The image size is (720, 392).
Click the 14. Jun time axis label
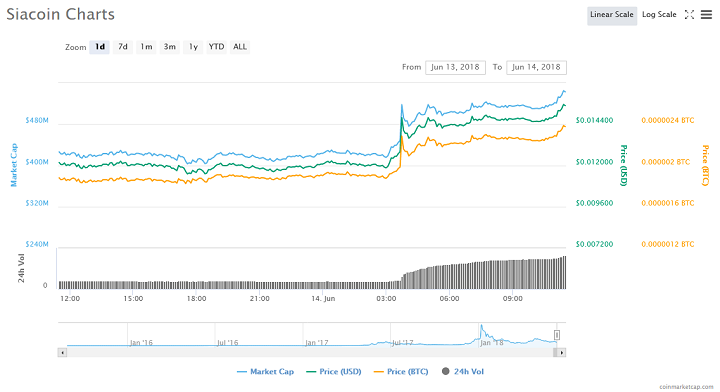click(323, 298)
